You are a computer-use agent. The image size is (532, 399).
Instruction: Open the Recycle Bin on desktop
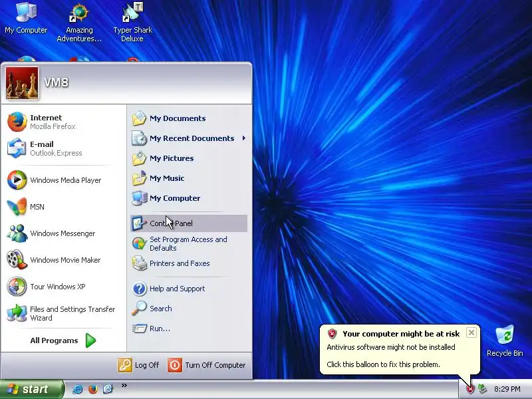[x=505, y=340]
